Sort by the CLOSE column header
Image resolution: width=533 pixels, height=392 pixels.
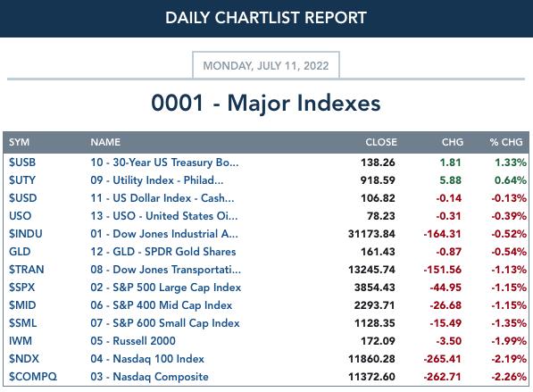click(381, 142)
